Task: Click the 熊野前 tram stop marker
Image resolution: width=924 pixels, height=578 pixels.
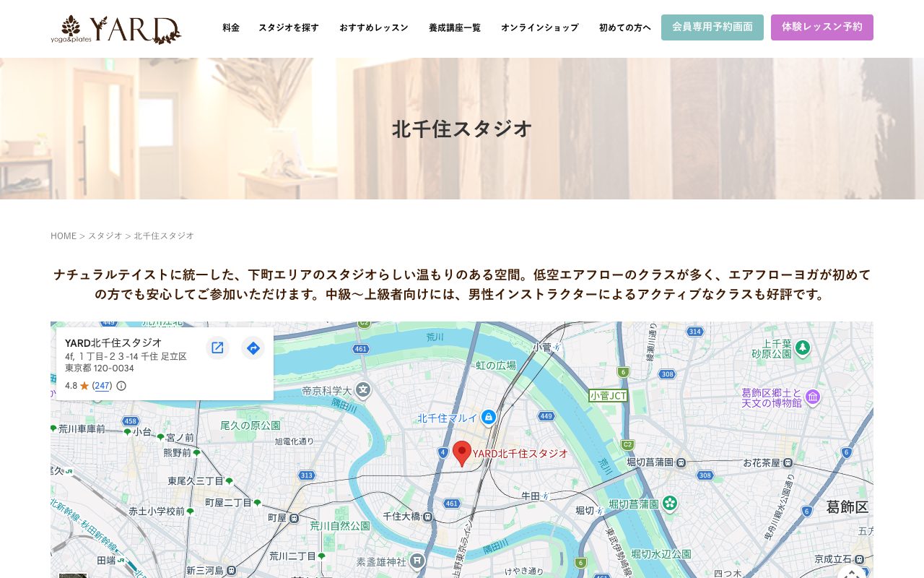Action: [x=196, y=453]
